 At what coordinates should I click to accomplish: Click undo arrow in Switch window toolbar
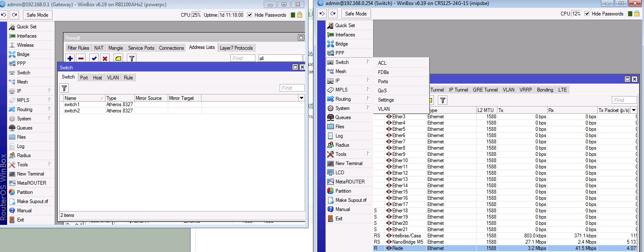(322, 13)
